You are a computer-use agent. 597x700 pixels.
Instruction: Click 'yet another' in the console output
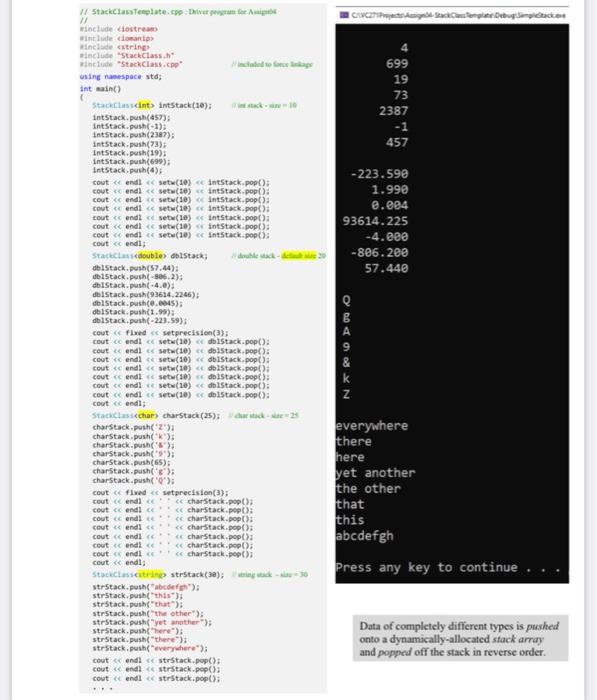[x=376, y=473]
